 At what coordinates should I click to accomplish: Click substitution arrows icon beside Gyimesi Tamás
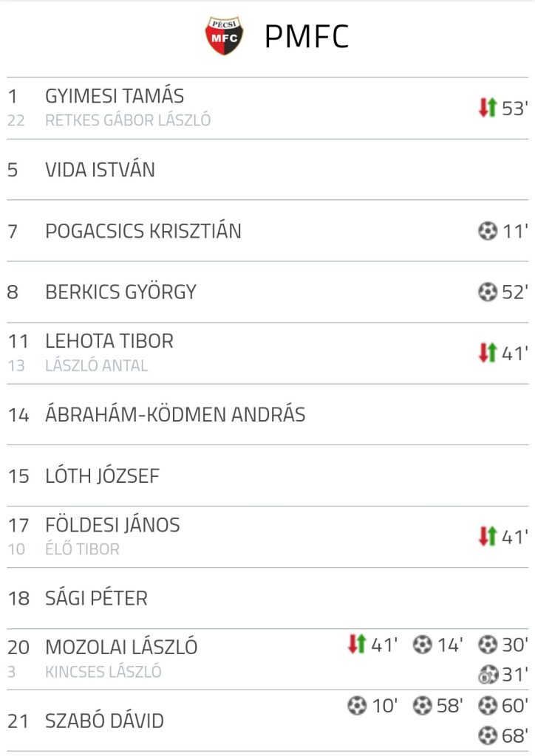tap(487, 109)
